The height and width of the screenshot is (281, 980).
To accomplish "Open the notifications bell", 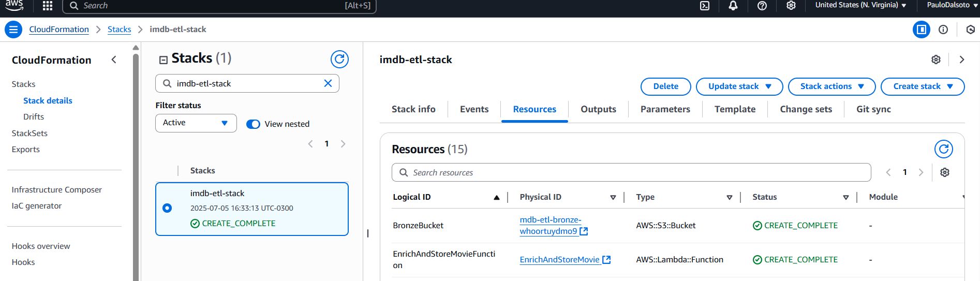I will coord(733,6).
